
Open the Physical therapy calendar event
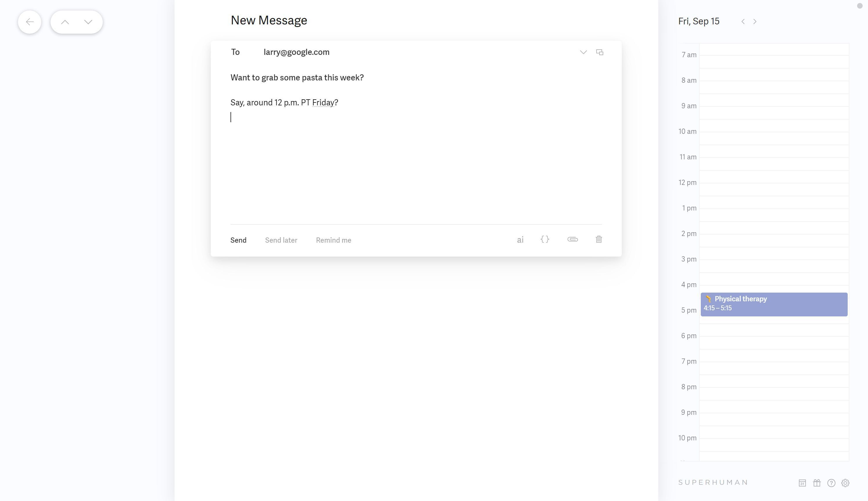point(774,304)
